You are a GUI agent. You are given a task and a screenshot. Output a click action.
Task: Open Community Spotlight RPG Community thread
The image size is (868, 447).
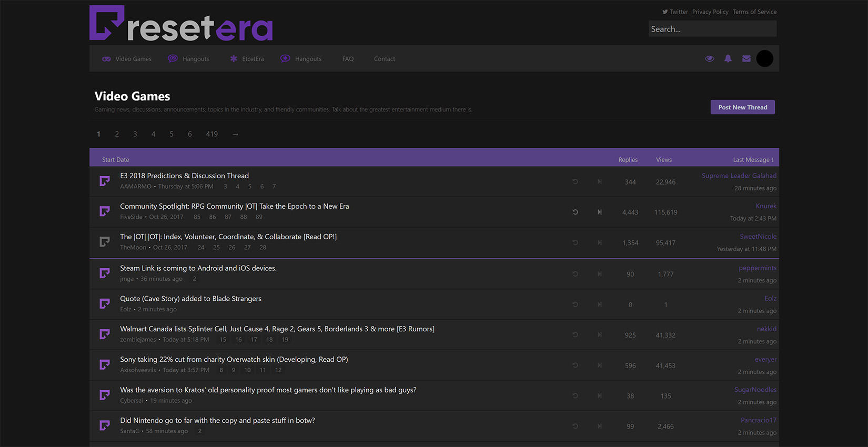coord(234,206)
